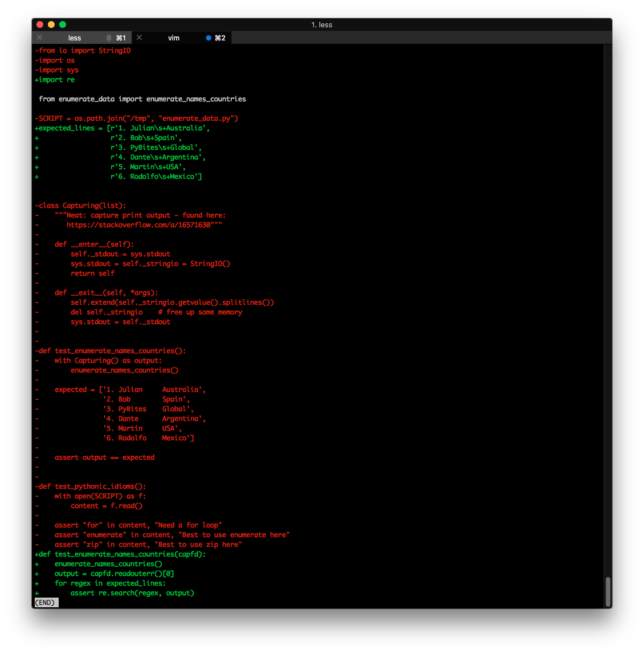Click the bell notification icon on the less tab
The width and height of the screenshot is (644, 654).
point(108,38)
